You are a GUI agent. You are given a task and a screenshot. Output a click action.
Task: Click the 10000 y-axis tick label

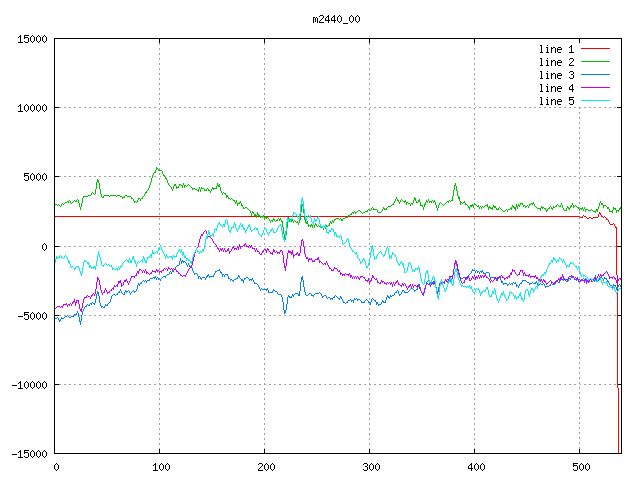click(x=32, y=108)
